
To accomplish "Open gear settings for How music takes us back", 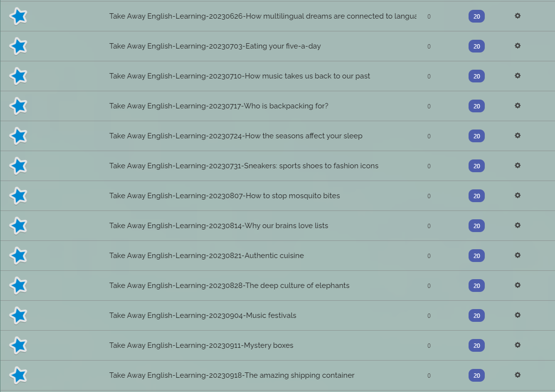I will [x=518, y=76].
